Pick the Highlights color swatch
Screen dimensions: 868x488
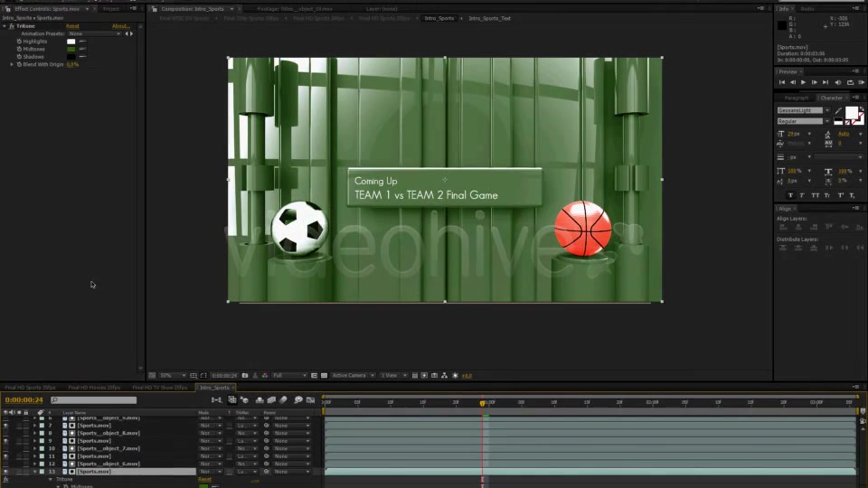coord(71,42)
